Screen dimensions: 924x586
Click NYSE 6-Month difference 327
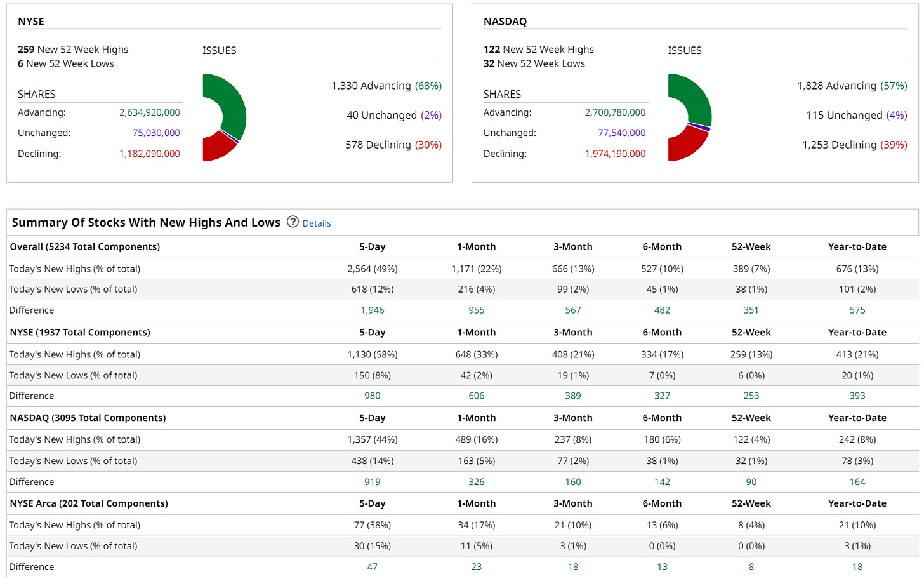pyautogui.click(x=663, y=396)
